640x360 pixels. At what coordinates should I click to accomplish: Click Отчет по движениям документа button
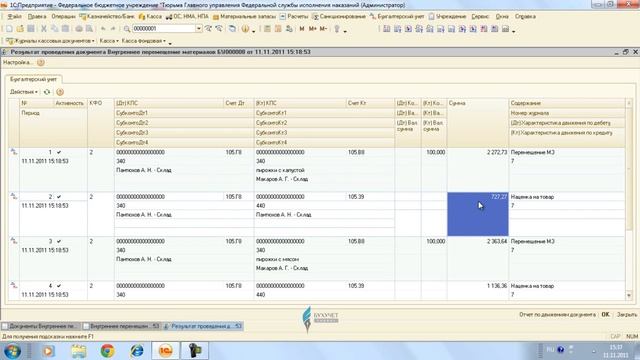coord(557,315)
